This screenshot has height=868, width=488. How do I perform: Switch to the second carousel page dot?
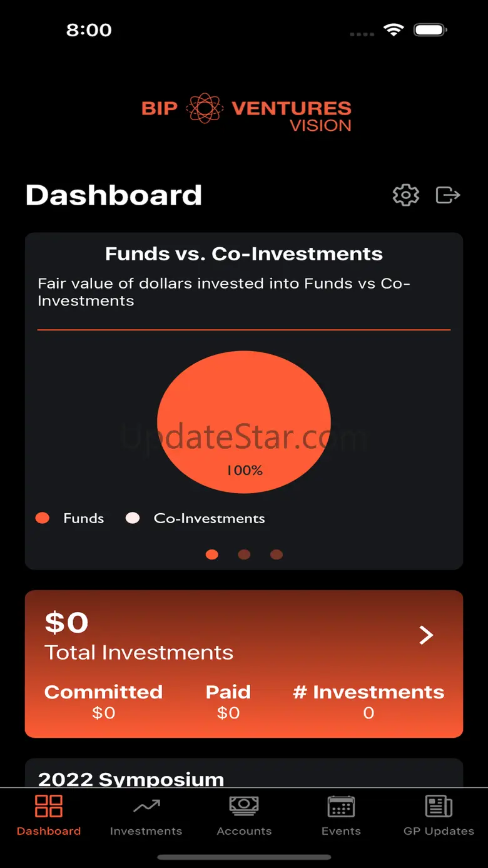[x=244, y=554]
